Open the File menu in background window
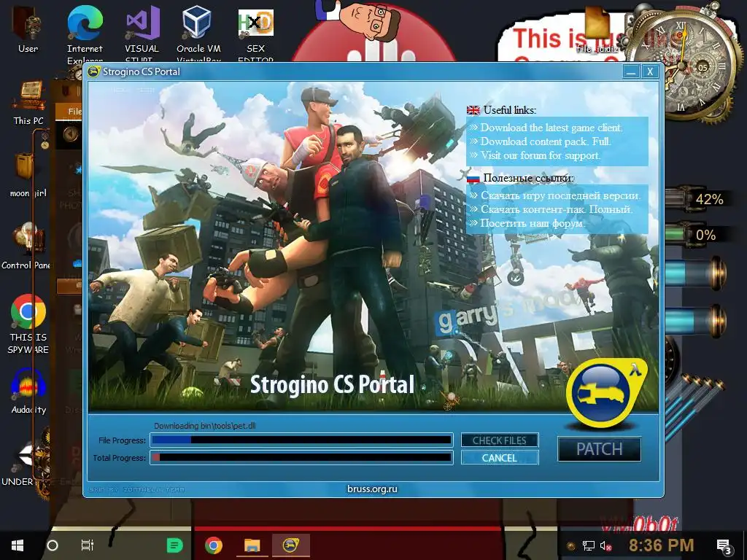 tap(75, 112)
